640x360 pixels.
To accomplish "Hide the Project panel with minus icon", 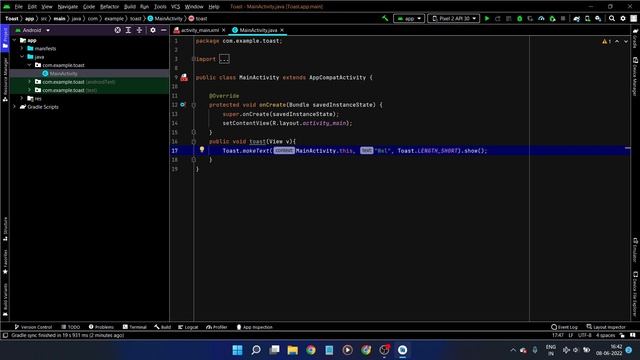I will [164, 30].
